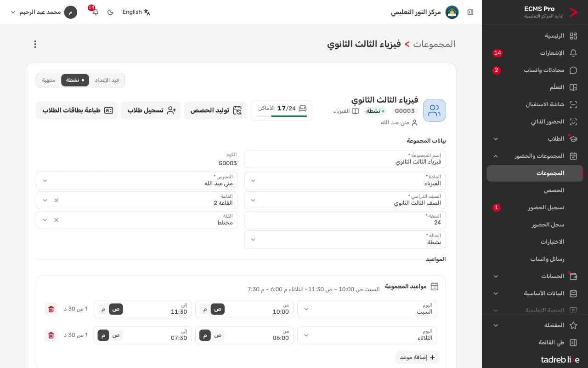Open رسائل واتساب submenu item
Screen dimensions: 588x368
tap(535, 259)
